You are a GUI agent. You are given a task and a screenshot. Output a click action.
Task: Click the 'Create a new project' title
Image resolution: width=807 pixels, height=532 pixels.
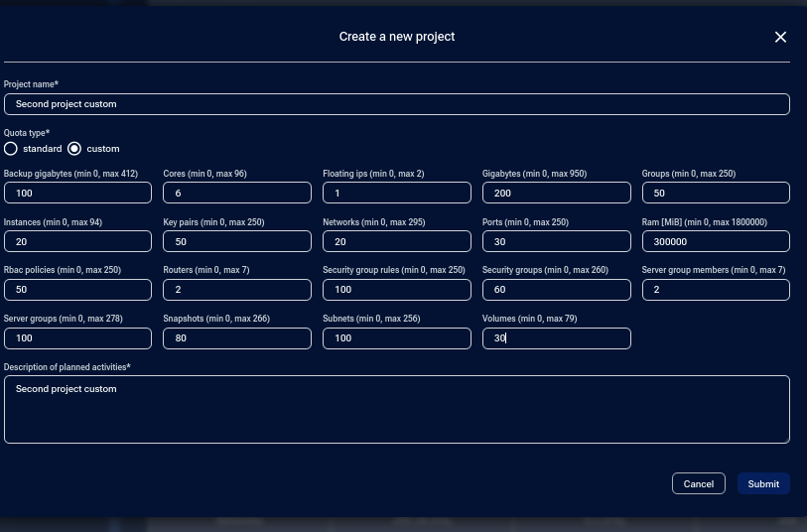(x=397, y=37)
